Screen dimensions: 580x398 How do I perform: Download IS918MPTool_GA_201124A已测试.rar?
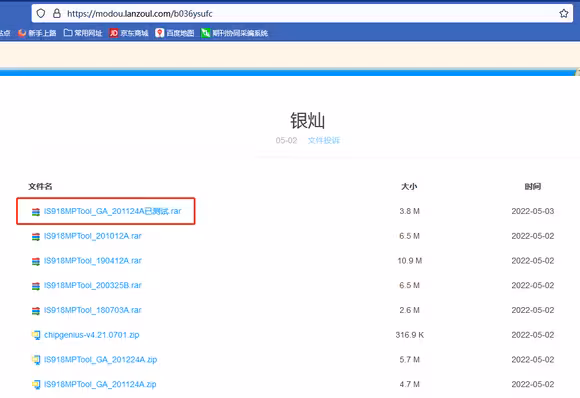112,211
